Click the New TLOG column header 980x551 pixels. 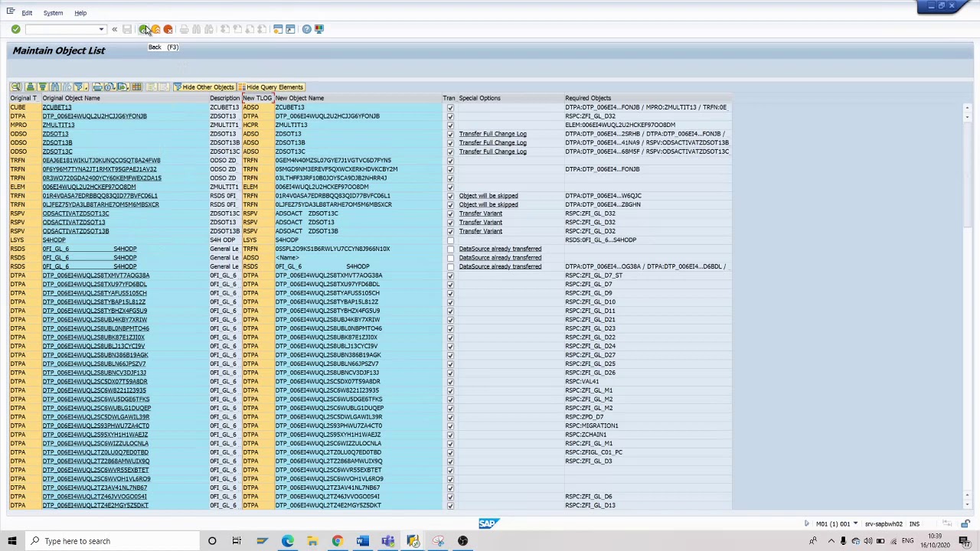tap(257, 98)
